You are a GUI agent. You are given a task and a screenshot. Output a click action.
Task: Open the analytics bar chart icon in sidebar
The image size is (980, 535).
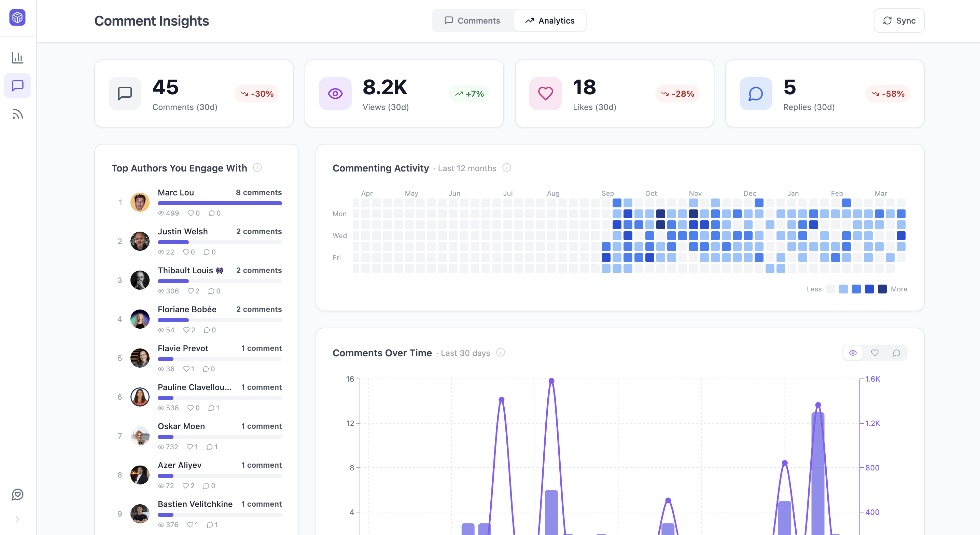tap(17, 58)
